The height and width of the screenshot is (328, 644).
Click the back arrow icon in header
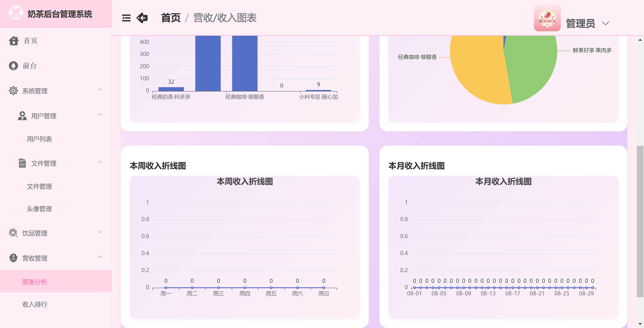(142, 18)
